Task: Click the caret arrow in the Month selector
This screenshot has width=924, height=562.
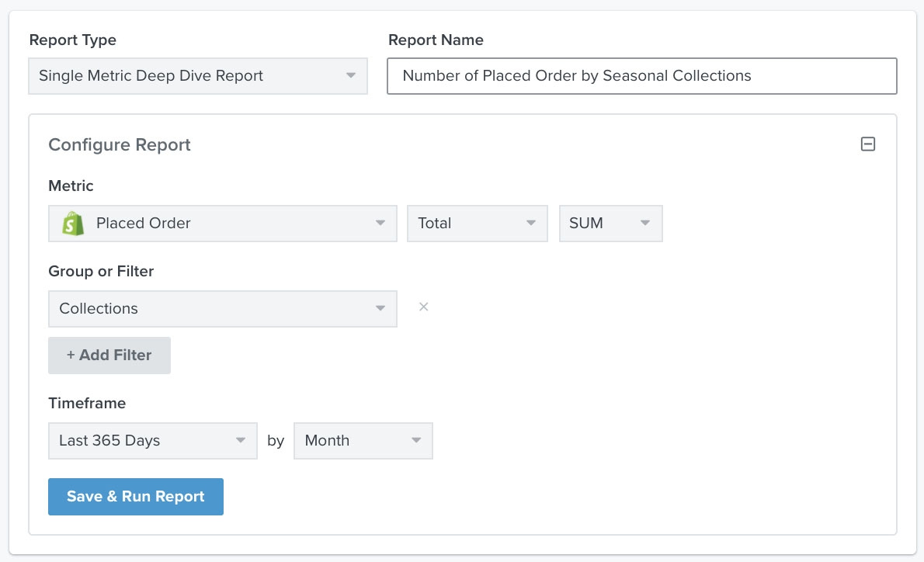Action: tap(416, 441)
